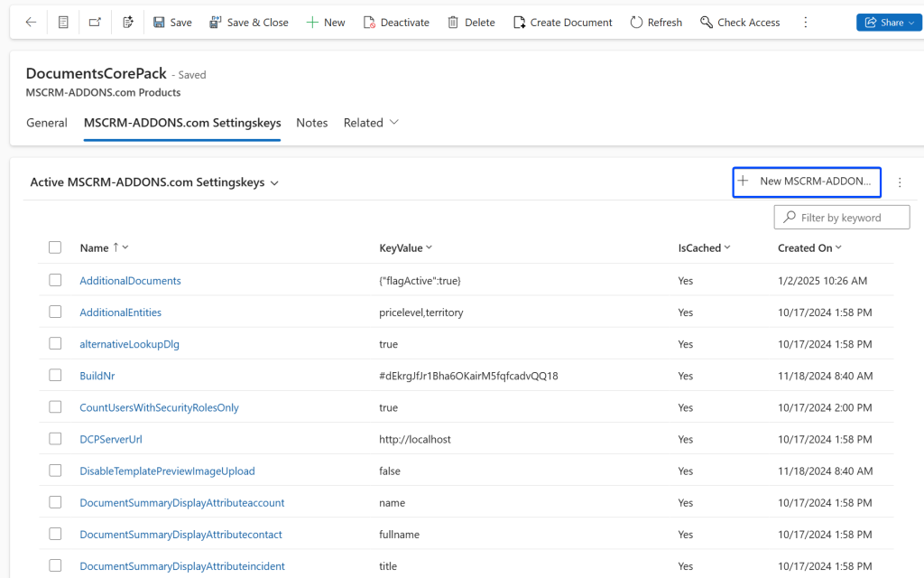Click the Create Document button label
Screen dimensions: 924x578
point(571,23)
